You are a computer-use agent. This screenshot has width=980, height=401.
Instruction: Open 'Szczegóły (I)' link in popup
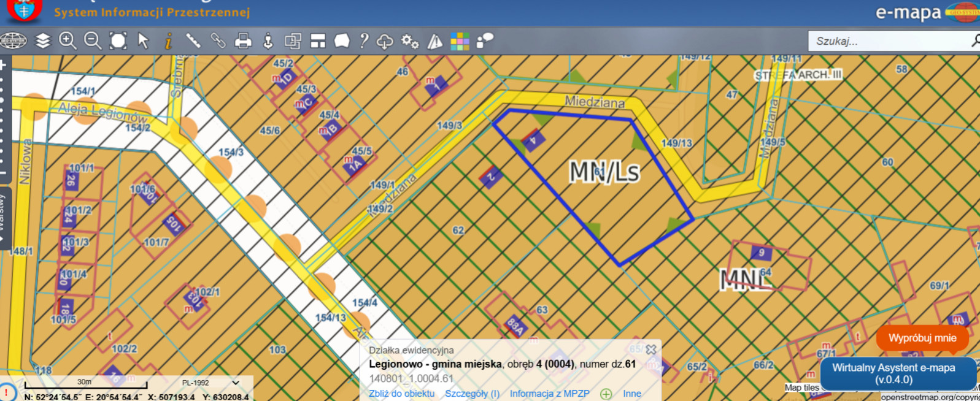coord(472,394)
